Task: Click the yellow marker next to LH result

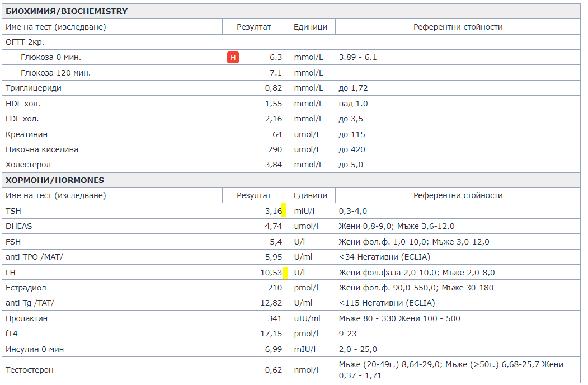Action: click(x=285, y=273)
